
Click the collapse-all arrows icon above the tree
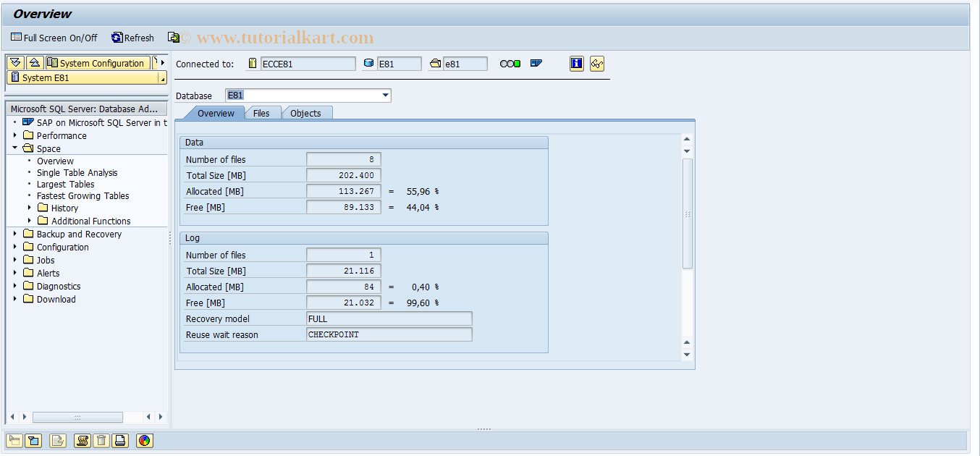click(x=34, y=62)
